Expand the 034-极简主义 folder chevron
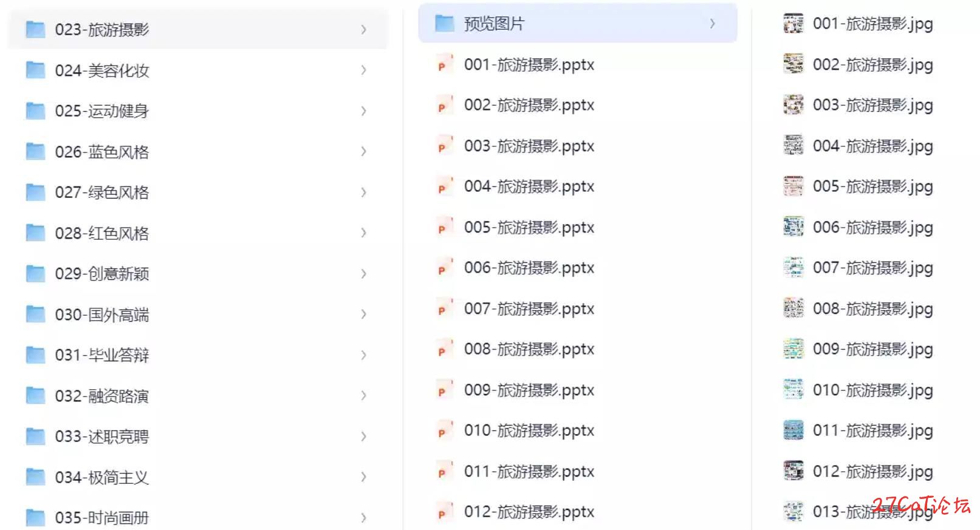Image resolution: width=980 pixels, height=530 pixels. point(363,477)
